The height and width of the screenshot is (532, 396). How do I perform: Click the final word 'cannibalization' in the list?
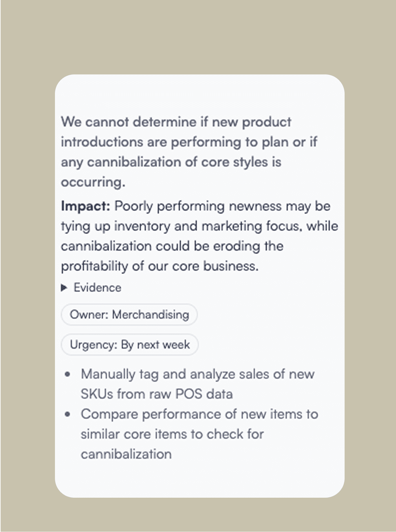(126, 454)
